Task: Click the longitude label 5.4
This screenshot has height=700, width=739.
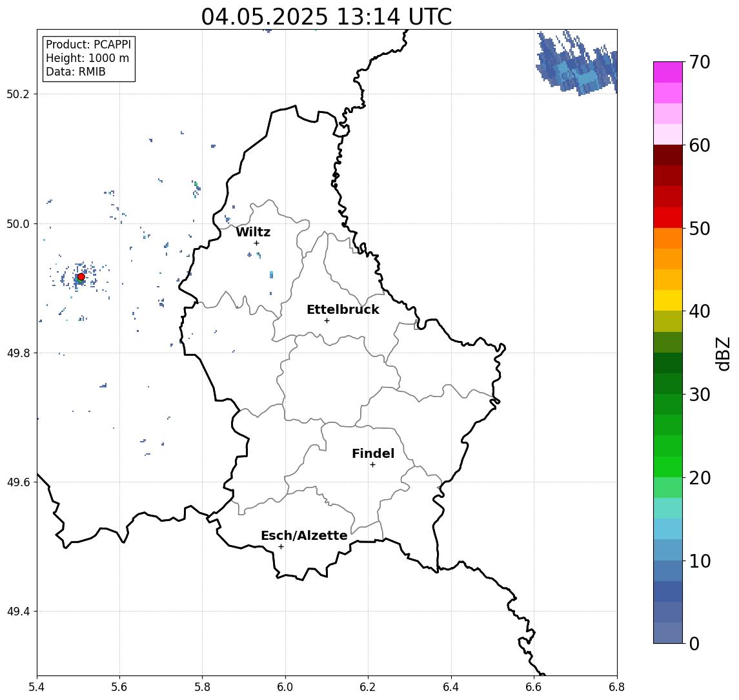Action: tap(37, 687)
